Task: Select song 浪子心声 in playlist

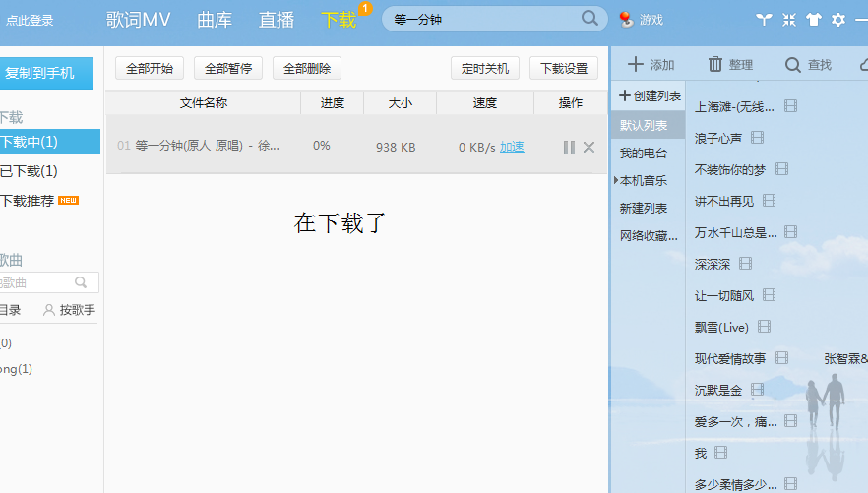Action: pyautogui.click(x=718, y=138)
